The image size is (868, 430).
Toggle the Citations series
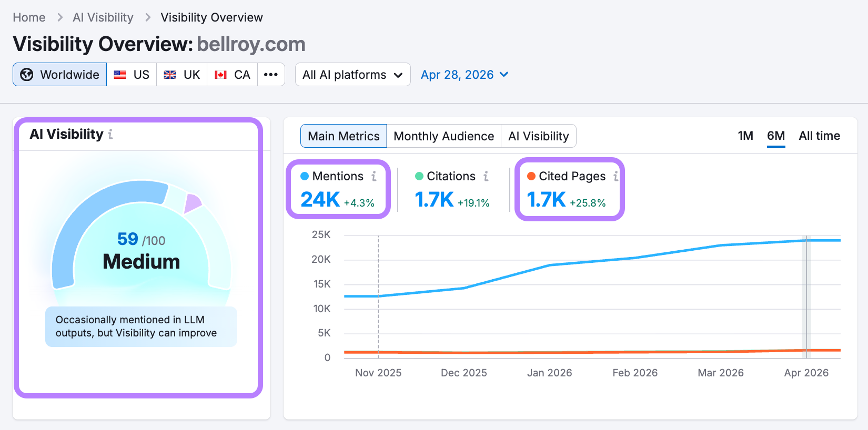[445, 176]
